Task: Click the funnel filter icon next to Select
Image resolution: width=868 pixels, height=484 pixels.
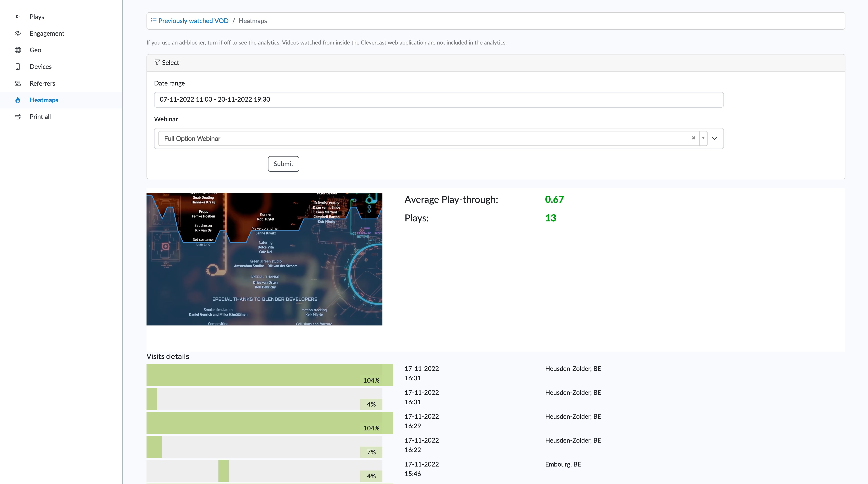Action: pos(157,62)
